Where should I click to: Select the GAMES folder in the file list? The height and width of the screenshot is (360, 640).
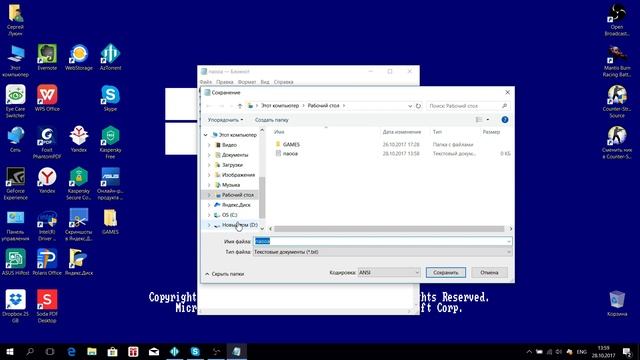point(291,144)
